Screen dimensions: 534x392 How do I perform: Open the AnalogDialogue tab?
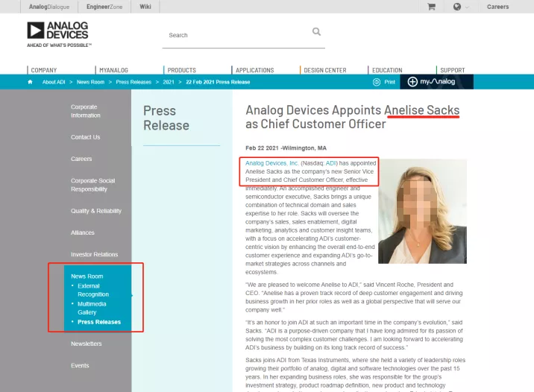pyautogui.click(x=49, y=7)
